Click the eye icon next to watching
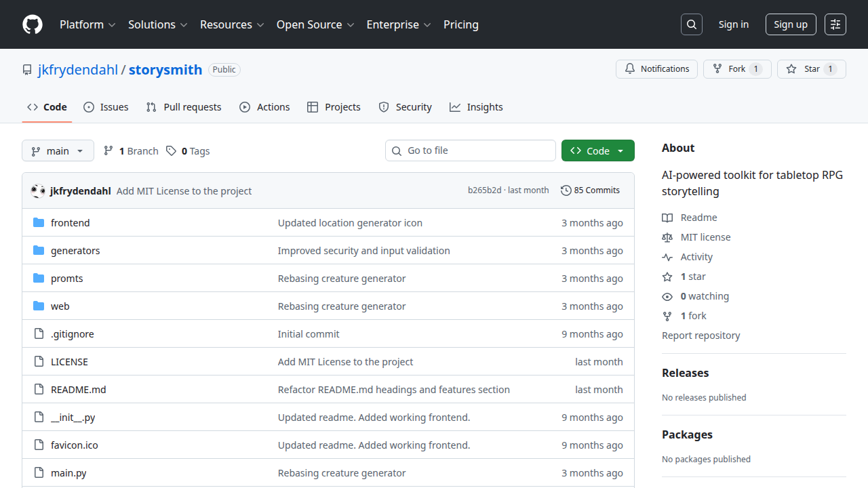Screen dimensions: 868x488 [x=667, y=296]
